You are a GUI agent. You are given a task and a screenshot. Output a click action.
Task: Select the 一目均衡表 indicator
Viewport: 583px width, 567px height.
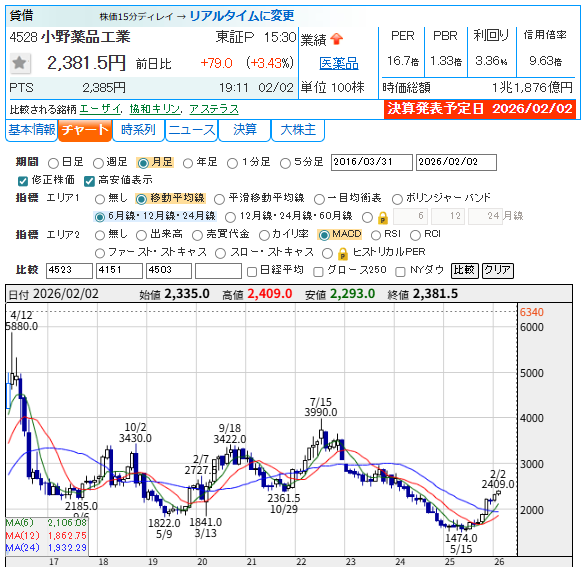point(319,199)
